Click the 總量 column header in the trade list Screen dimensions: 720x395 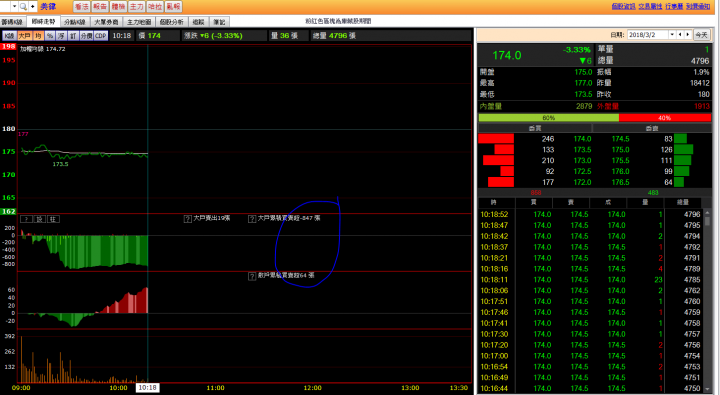(x=683, y=202)
